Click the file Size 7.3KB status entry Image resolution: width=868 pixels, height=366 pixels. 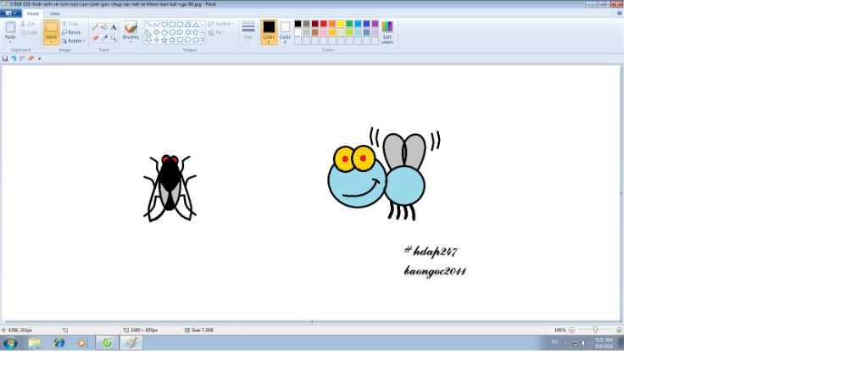point(199,330)
